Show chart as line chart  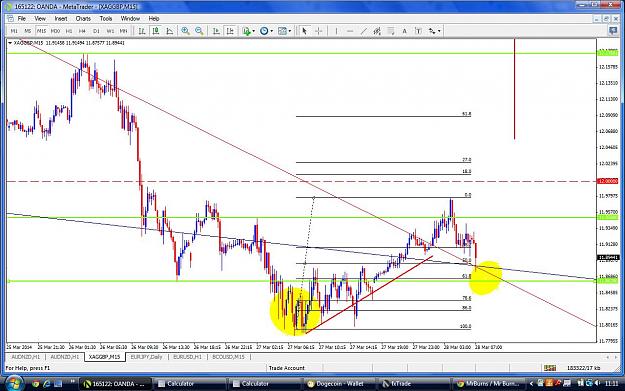click(170, 31)
